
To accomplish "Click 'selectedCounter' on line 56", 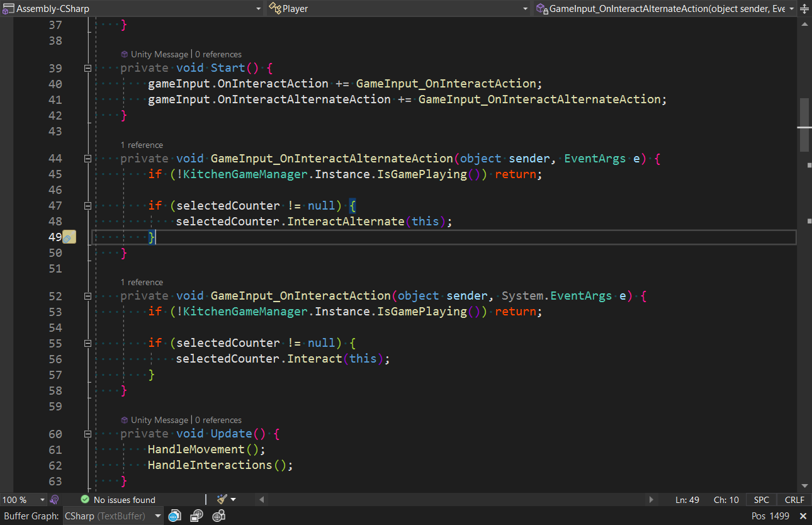I will (x=228, y=359).
